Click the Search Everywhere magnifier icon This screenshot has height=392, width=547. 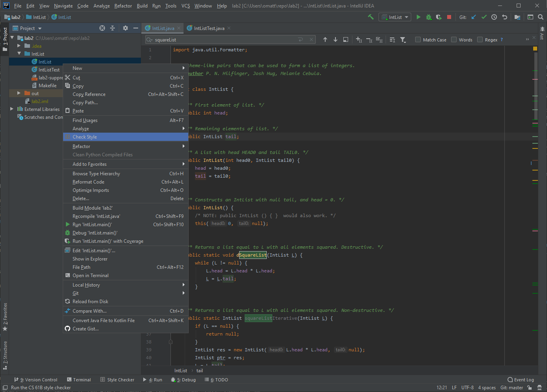click(x=541, y=17)
